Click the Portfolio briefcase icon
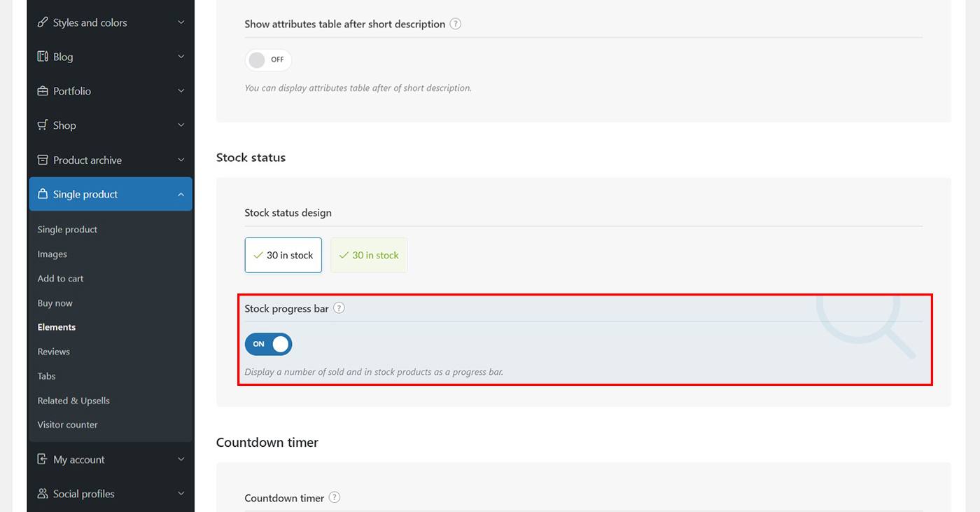This screenshot has width=980, height=512. pos(43,91)
